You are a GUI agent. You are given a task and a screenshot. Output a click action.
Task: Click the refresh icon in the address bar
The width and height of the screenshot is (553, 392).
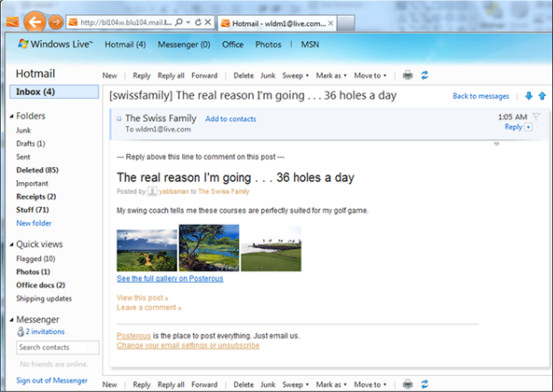click(x=198, y=22)
